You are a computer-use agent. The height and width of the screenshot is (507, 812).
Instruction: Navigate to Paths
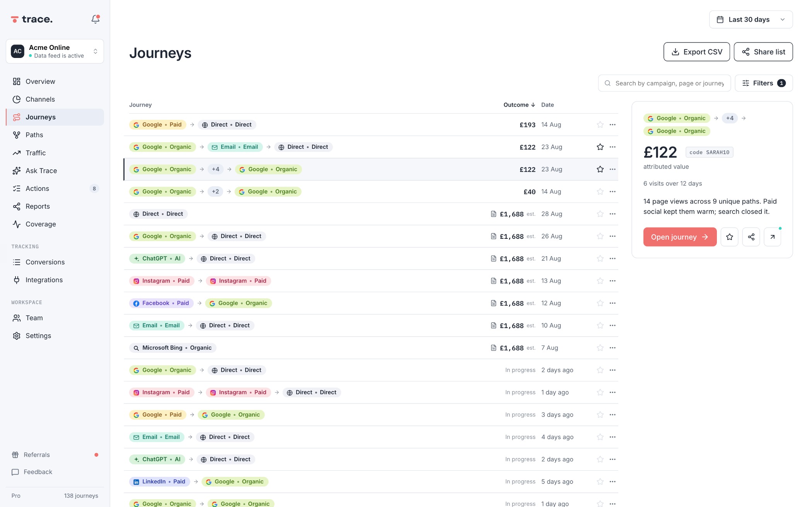point(55,135)
